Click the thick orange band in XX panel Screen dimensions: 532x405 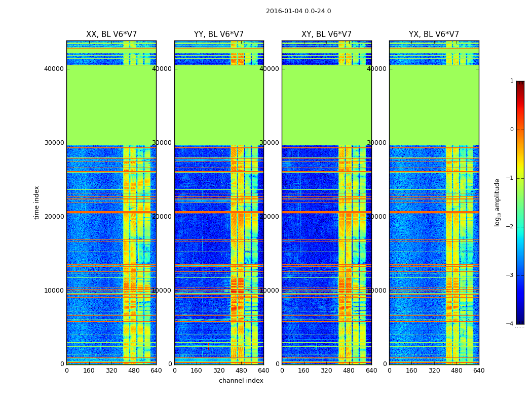coord(111,212)
